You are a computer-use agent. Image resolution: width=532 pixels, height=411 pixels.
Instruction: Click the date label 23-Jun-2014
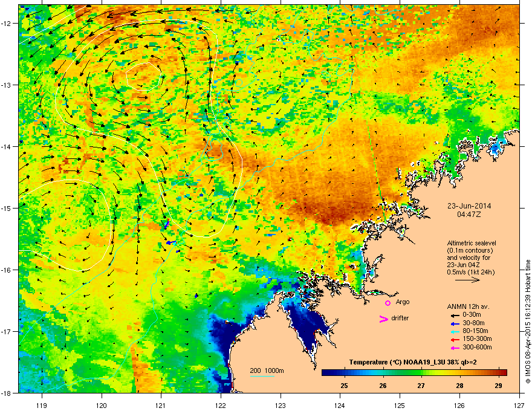click(469, 206)
